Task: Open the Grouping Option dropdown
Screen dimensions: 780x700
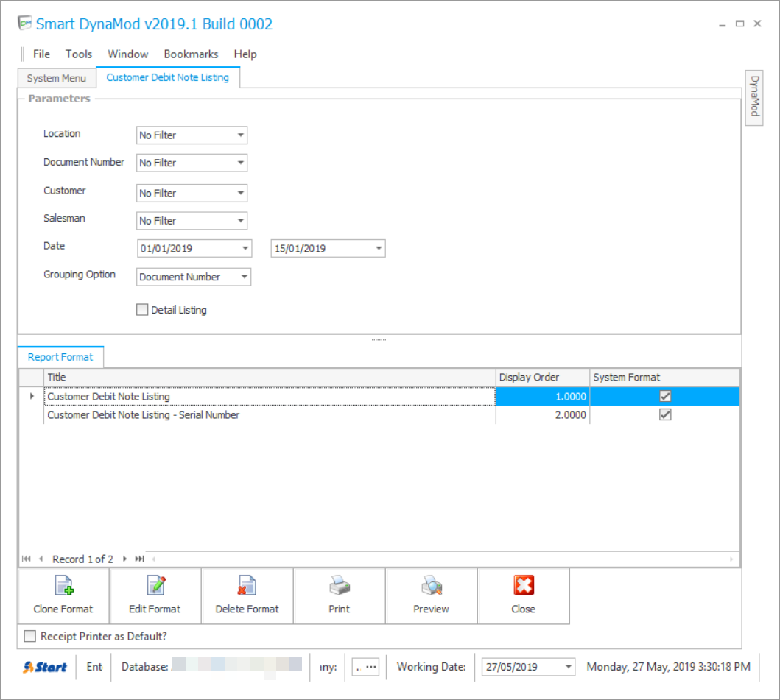Action: pos(245,277)
